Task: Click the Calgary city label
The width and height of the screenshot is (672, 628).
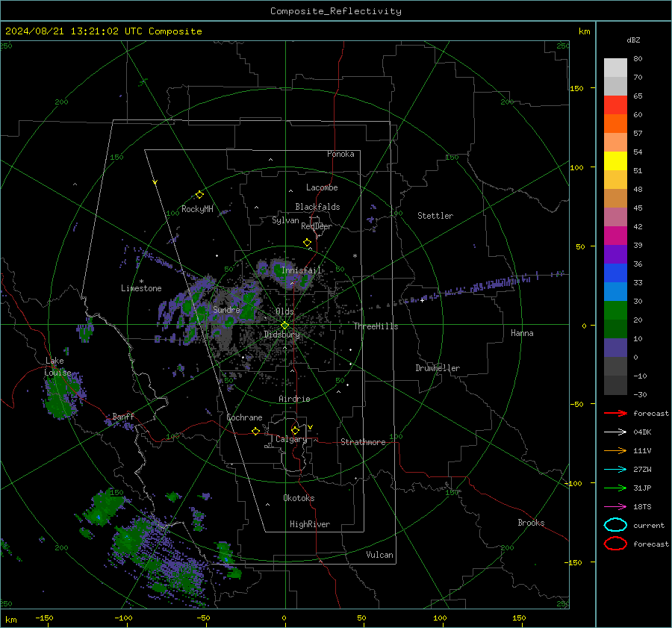Action: pyautogui.click(x=291, y=439)
